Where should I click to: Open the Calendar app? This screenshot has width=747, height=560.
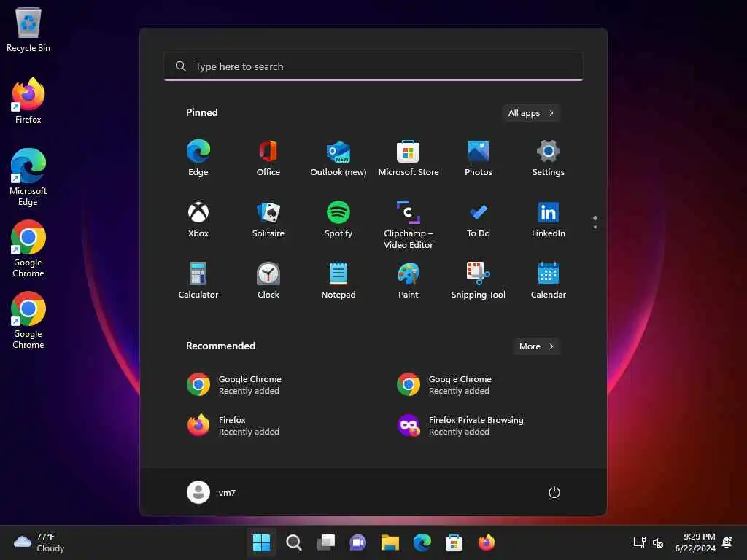pyautogui.click(x=549, y=281)
